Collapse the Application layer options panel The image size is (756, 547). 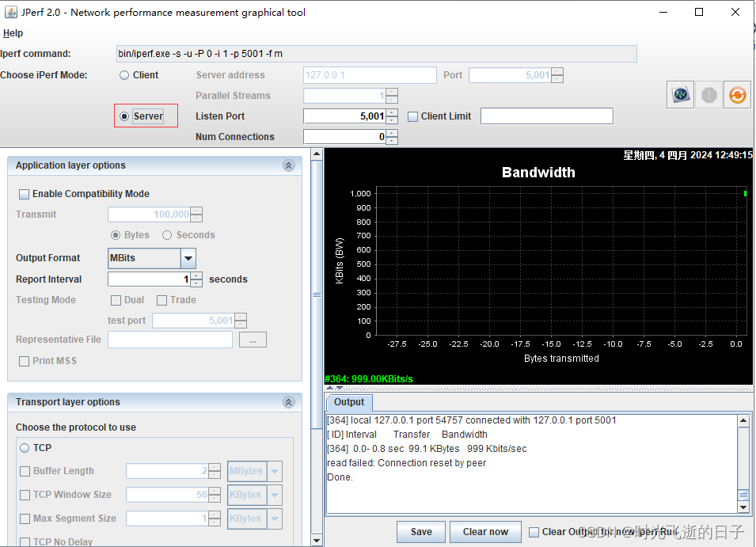tap(288, 165)
